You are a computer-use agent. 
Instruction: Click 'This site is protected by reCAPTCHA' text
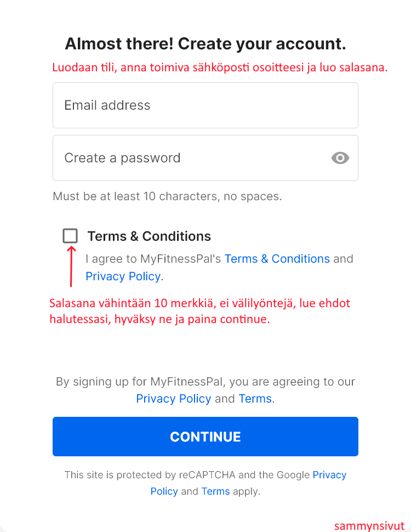[x=186, y=475]
